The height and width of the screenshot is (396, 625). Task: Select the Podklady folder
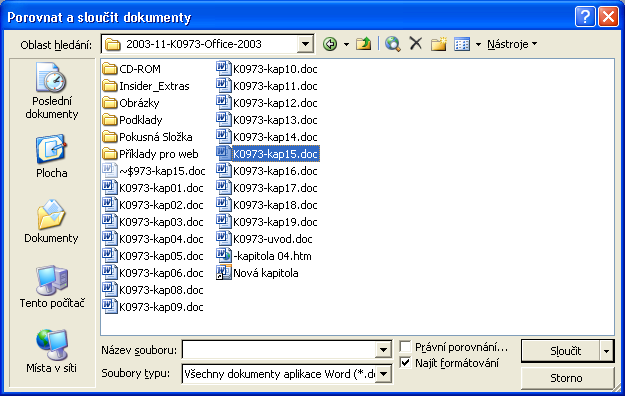[x=132, y=120]
